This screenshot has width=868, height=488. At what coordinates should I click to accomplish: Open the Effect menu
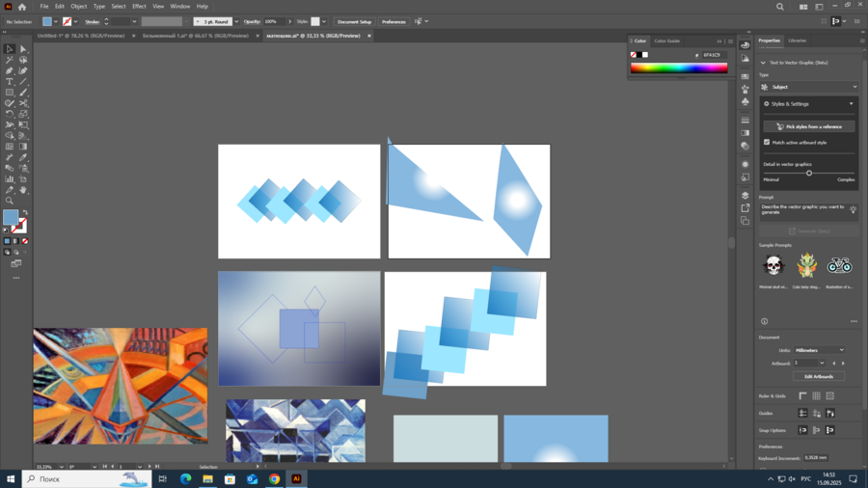point(139,6)
